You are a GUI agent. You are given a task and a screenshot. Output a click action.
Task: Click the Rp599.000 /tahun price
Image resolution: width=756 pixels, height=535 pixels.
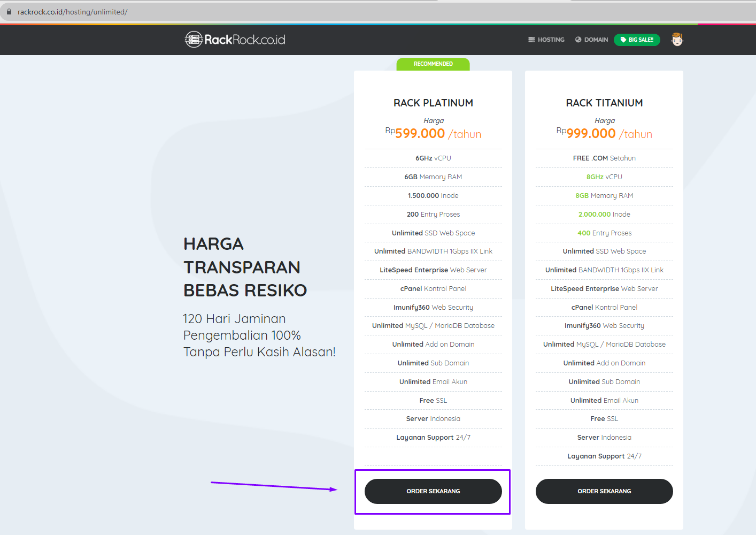coord(433,133)
